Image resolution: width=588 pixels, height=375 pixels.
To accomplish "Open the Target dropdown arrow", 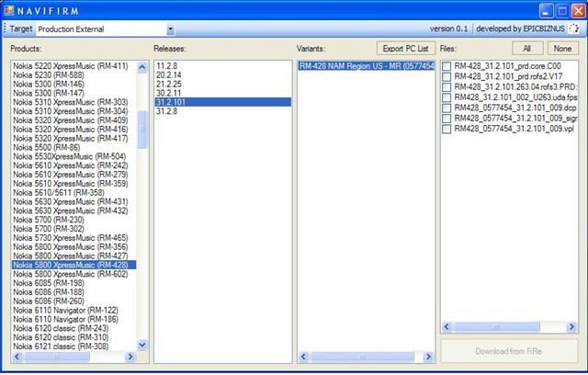I will (171, 28).
